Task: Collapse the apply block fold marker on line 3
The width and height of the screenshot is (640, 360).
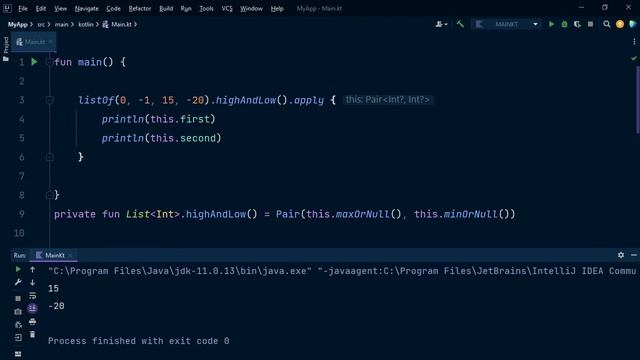Action: 49,100
